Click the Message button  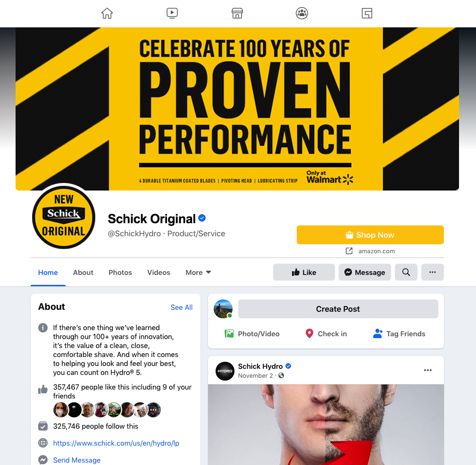point(365,272)
